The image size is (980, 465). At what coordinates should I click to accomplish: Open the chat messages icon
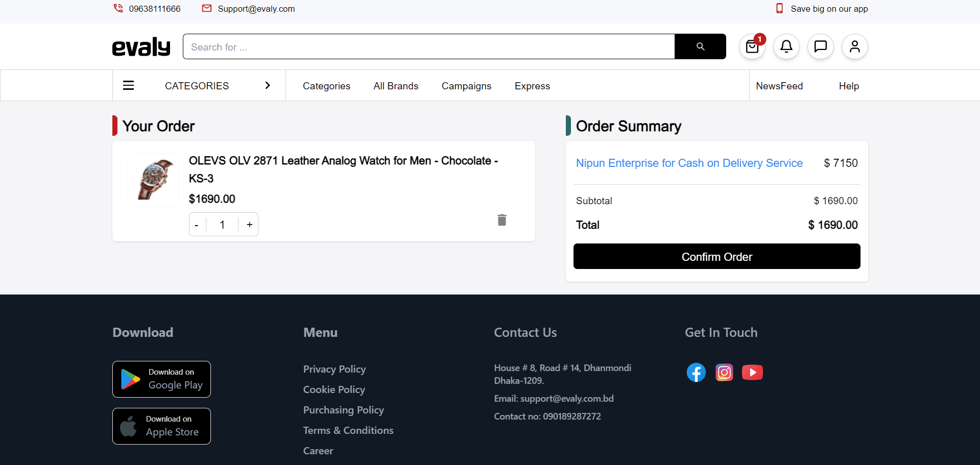(x=821, y=47)
